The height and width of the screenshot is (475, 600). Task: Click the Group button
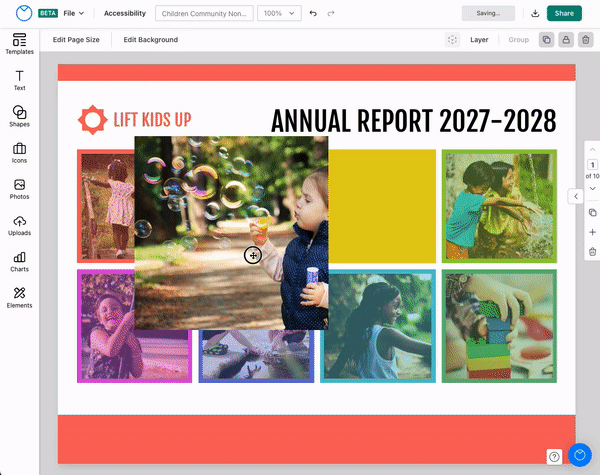pyautogui.click(x=518, y=40)
